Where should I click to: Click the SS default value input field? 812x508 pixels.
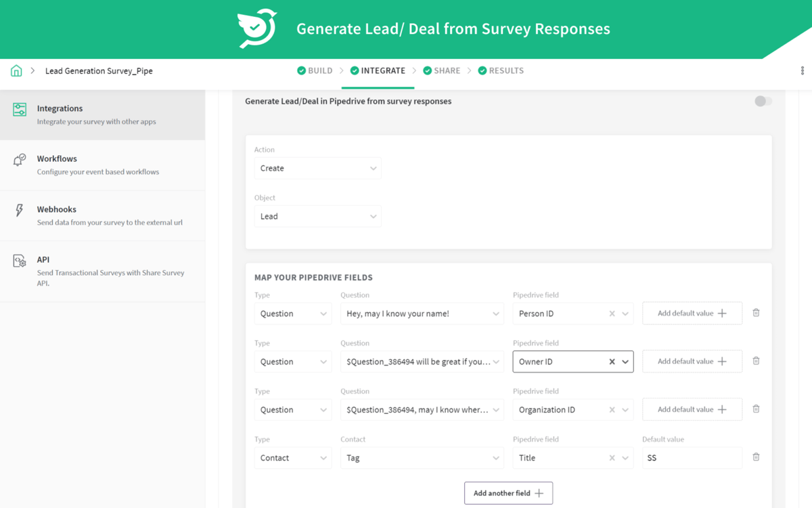point(692,457)
